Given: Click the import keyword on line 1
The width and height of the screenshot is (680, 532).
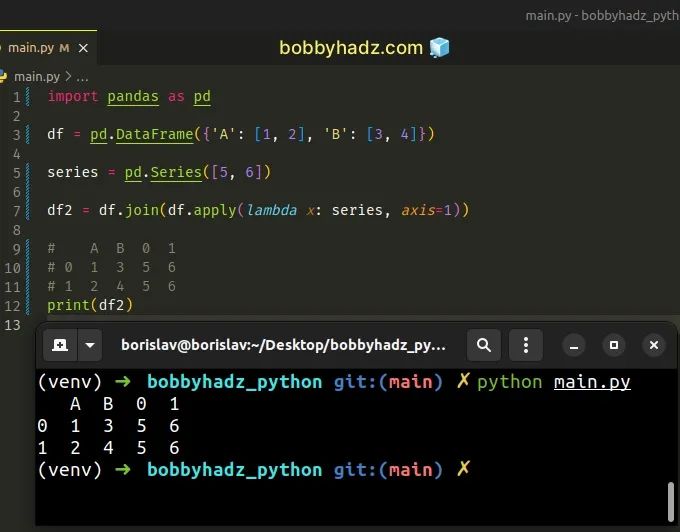Looking at the screenshot, I should [73, 96].
